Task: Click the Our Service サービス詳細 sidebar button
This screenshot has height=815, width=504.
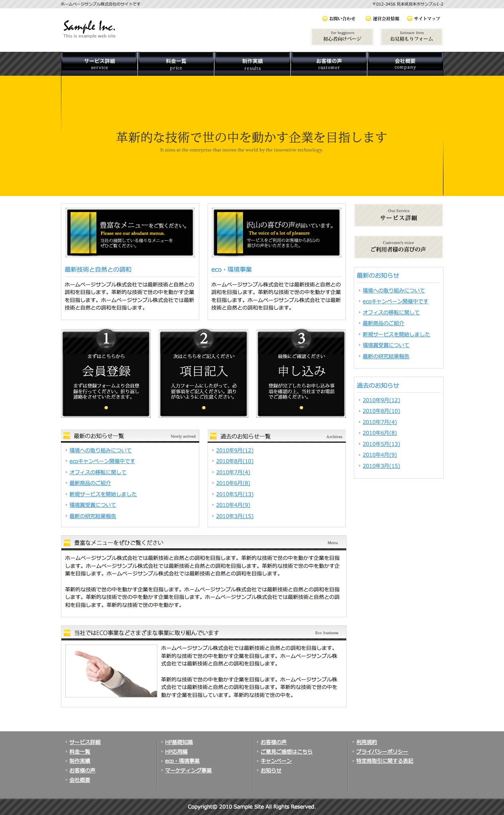Action: [398, 215]
